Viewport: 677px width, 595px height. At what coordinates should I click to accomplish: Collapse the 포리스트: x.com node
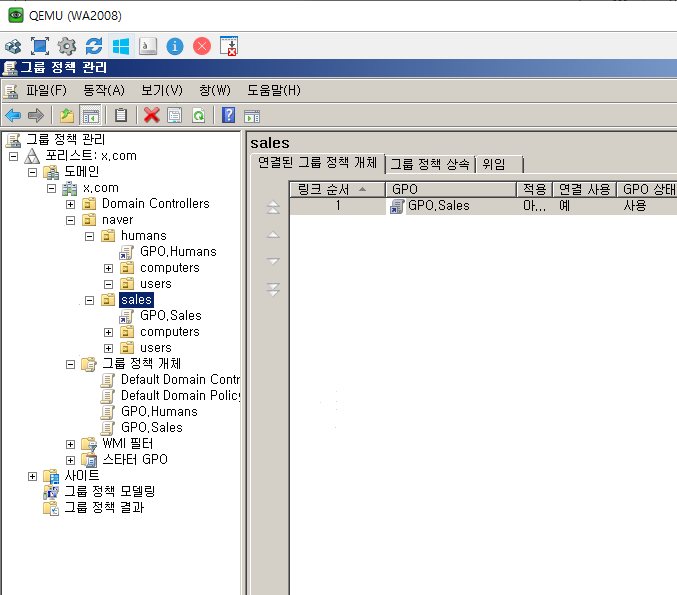pos(13,156)
